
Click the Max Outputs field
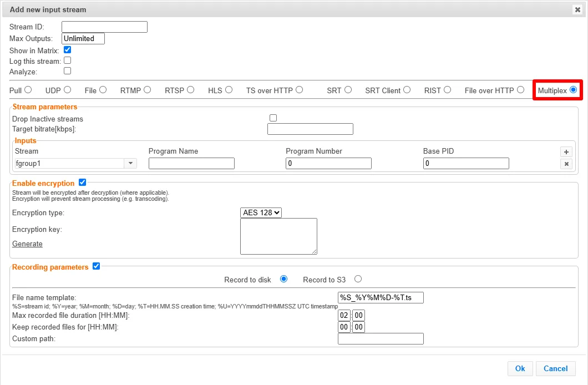83,39
